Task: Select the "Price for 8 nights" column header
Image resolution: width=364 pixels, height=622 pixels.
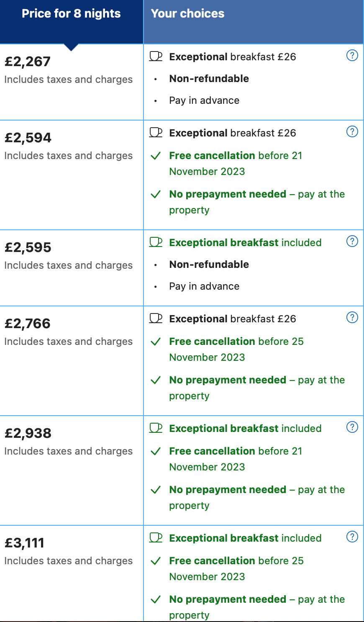Action: point(71,14)
